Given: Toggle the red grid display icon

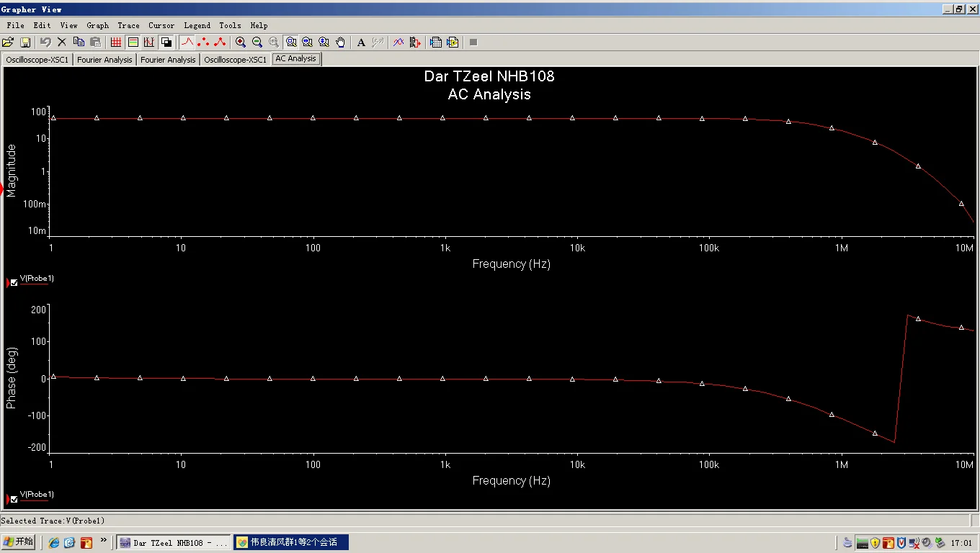Looking at the screenshot, I should [x=116, y=42].
